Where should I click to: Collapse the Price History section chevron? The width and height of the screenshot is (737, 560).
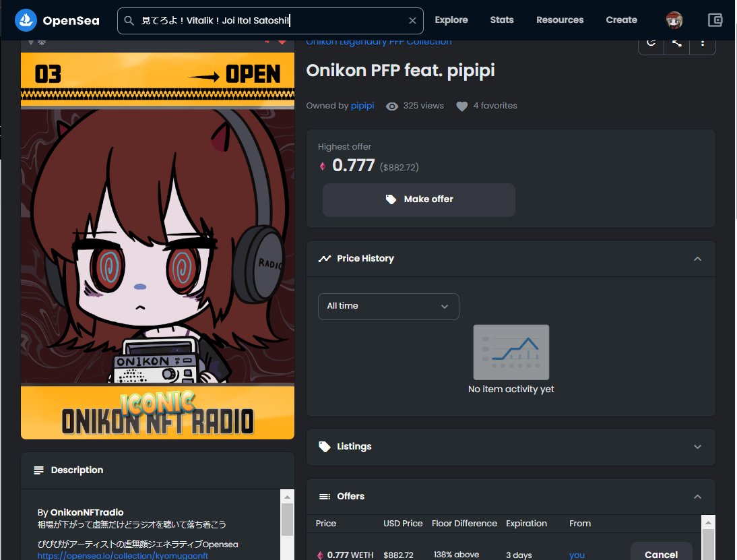[697, 259]
